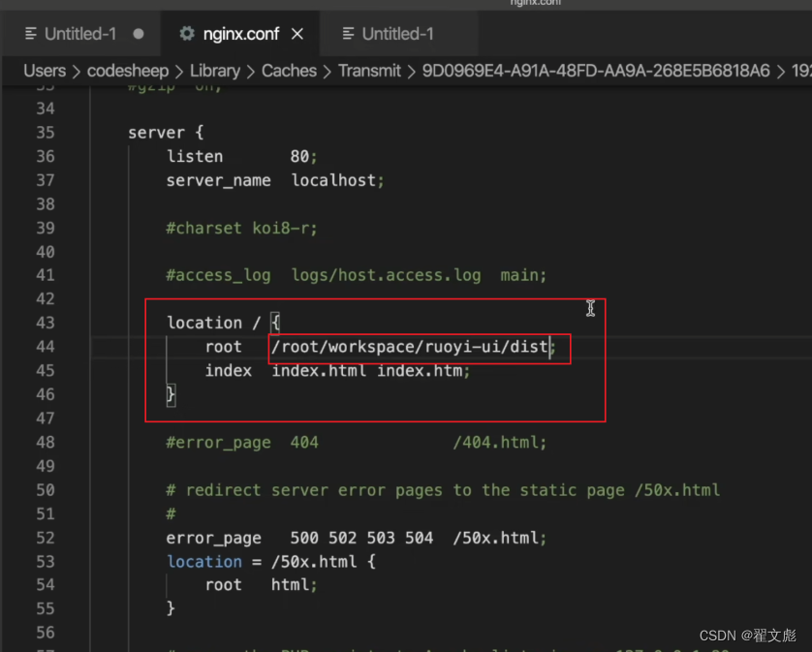Click the file icon on rightmost Untitled-1 tab
This screenshot has width=812, height=652.
coord(348,34)
